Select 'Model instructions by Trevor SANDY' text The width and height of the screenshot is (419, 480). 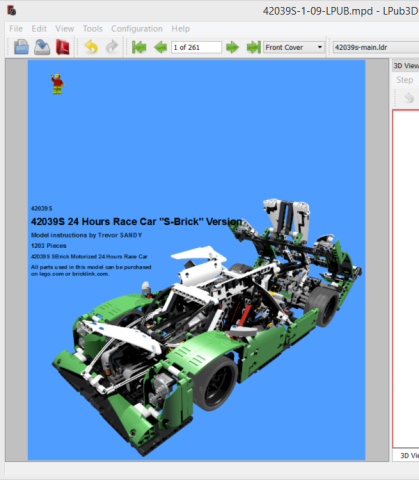point(86,235)
